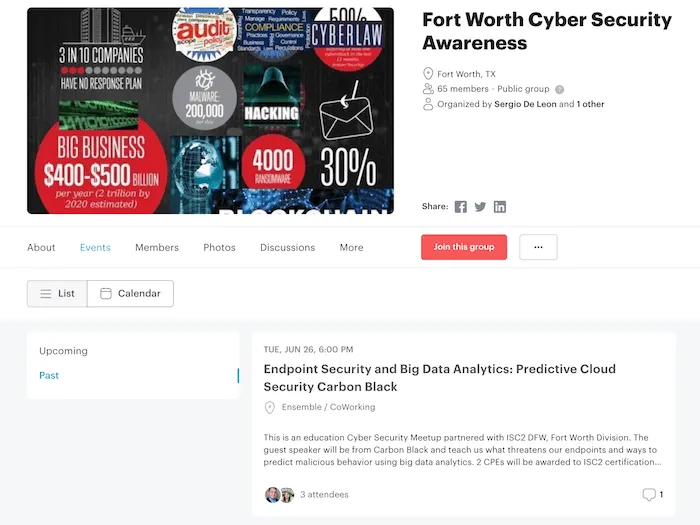Click Join this group button
The image size is (700, 525).
pyautogui.click(x=464, y=247)
